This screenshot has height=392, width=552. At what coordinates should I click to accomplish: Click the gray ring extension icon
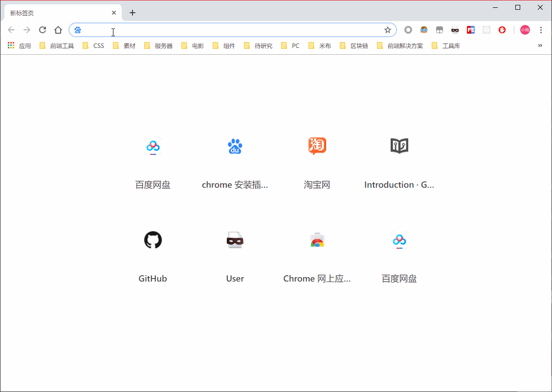pos(408,30)
